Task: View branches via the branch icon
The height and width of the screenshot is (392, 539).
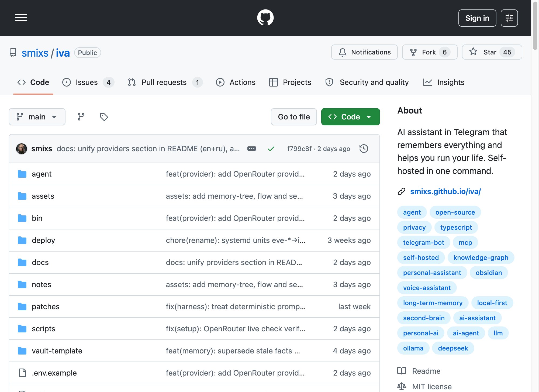Action: [x=81, y=117]
